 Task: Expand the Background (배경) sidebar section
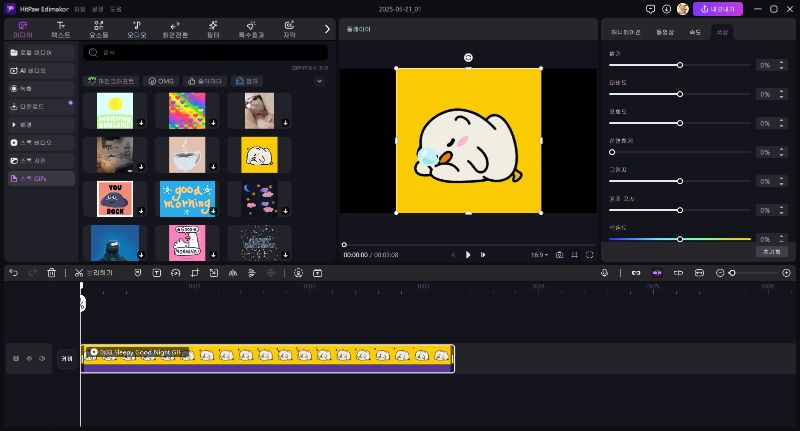click(41, 124)
